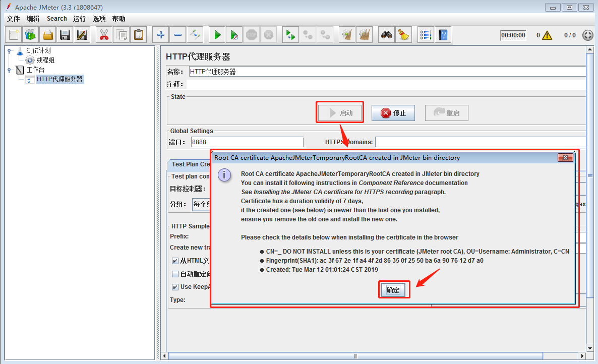Click the Paste clipboard icon
This screenshot has height=364, width=598.
coord(139,35)
